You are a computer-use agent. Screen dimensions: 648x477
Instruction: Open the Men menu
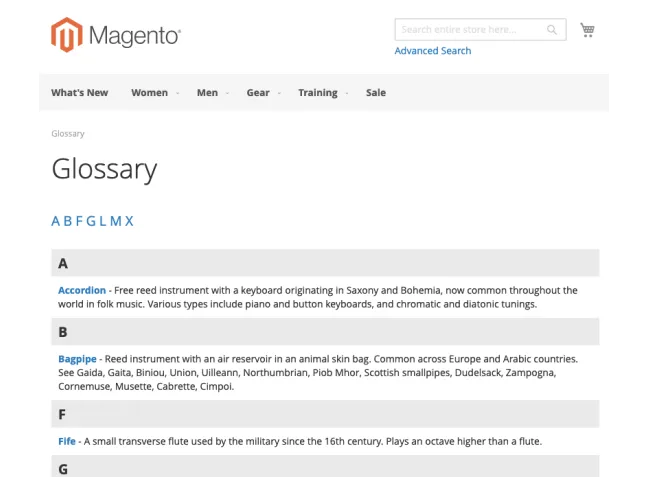click(x=207, y=93)
